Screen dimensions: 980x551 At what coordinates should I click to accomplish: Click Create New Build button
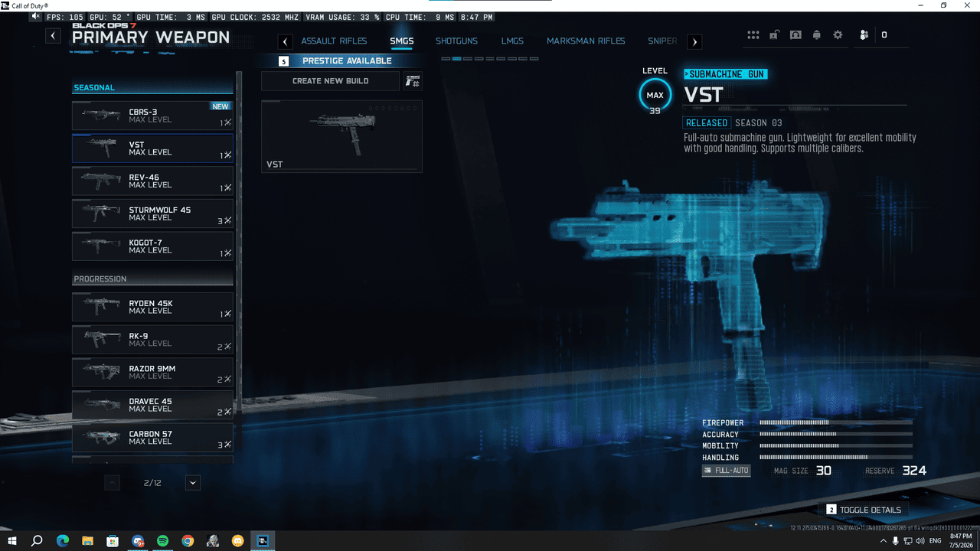(x=330, y=81)
